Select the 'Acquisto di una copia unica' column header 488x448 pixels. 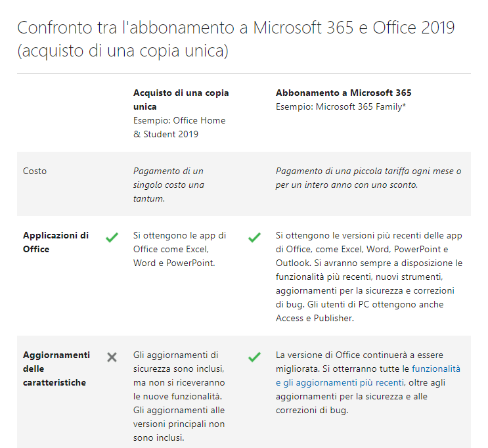coord(181,100)
